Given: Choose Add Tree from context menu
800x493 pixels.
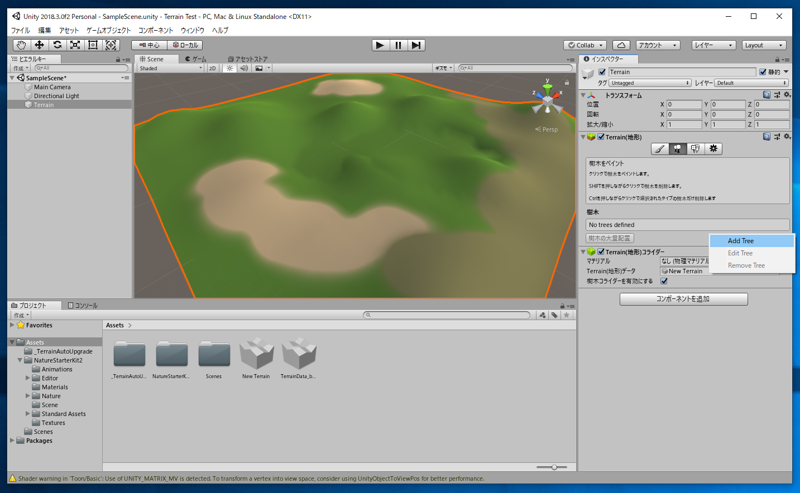Looking at the screenshot, I should point(752,241).
